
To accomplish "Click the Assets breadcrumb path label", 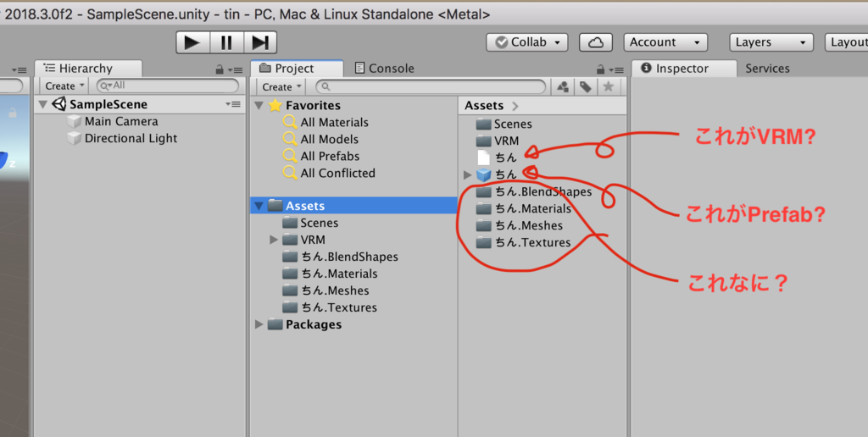I will point(484,106).
